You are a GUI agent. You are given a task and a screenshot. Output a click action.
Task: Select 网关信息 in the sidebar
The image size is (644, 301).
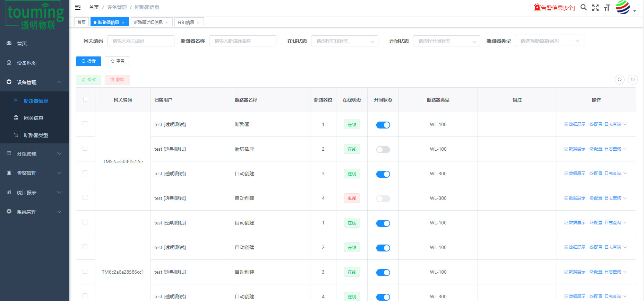pyautogui.click(x=34, y=118)
